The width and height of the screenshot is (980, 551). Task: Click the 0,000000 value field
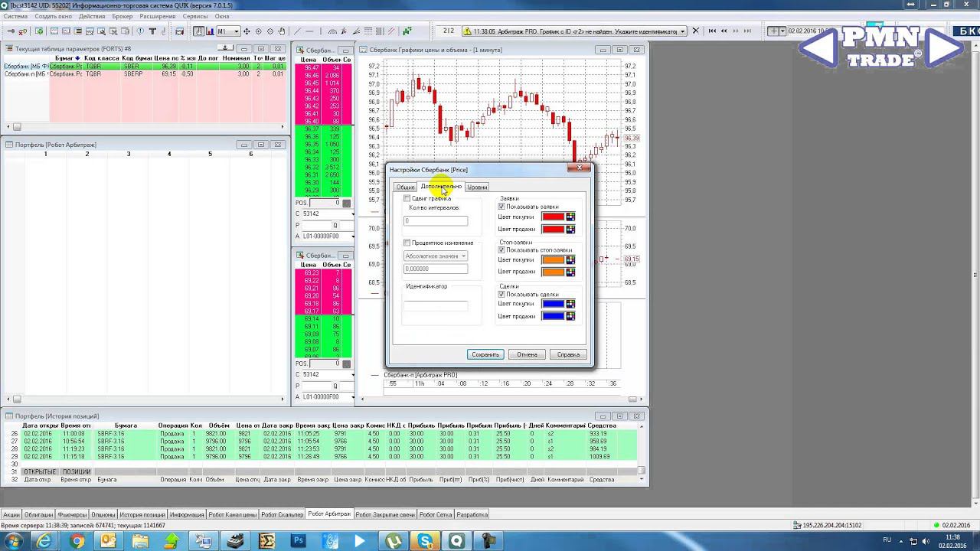(436, 269)
